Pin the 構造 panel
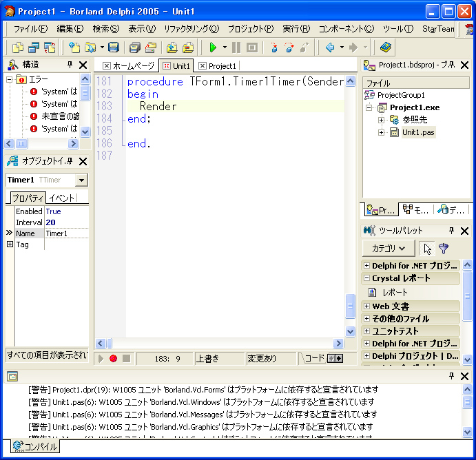 pyautogui.click(x=70, y=64)
